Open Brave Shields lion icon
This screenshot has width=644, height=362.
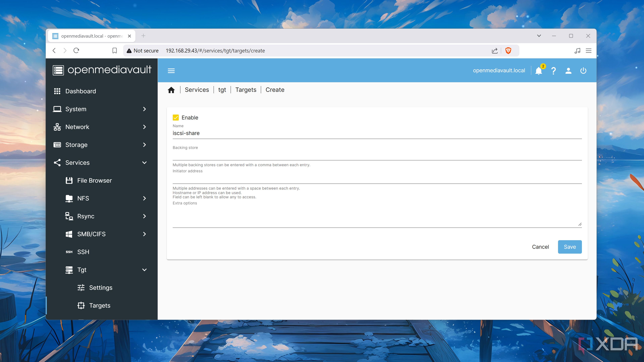(x=508, y=51)
